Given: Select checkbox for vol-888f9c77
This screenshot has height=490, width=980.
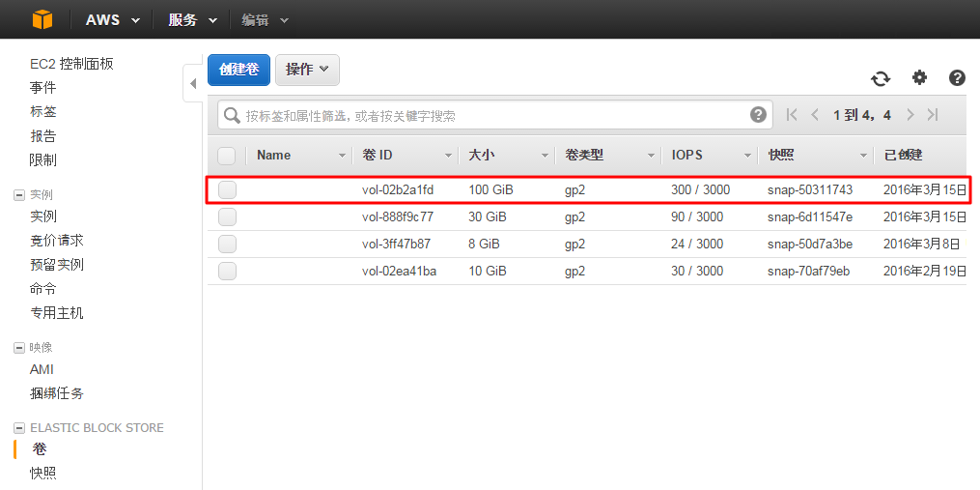Looking at the screenshot, I should pos(228,217).
